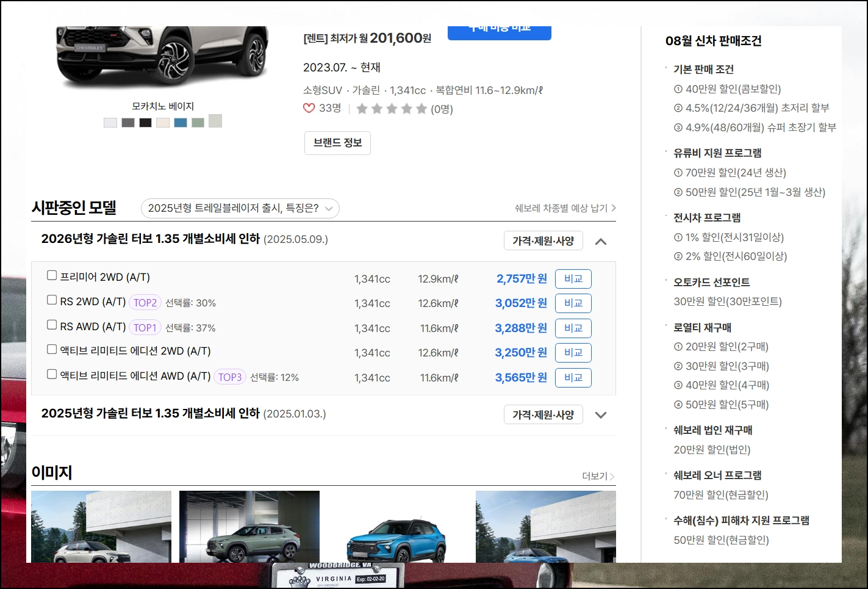Open the first white car image thumbnail
Screen dimensions: 868x589
(x=101, y=527)
